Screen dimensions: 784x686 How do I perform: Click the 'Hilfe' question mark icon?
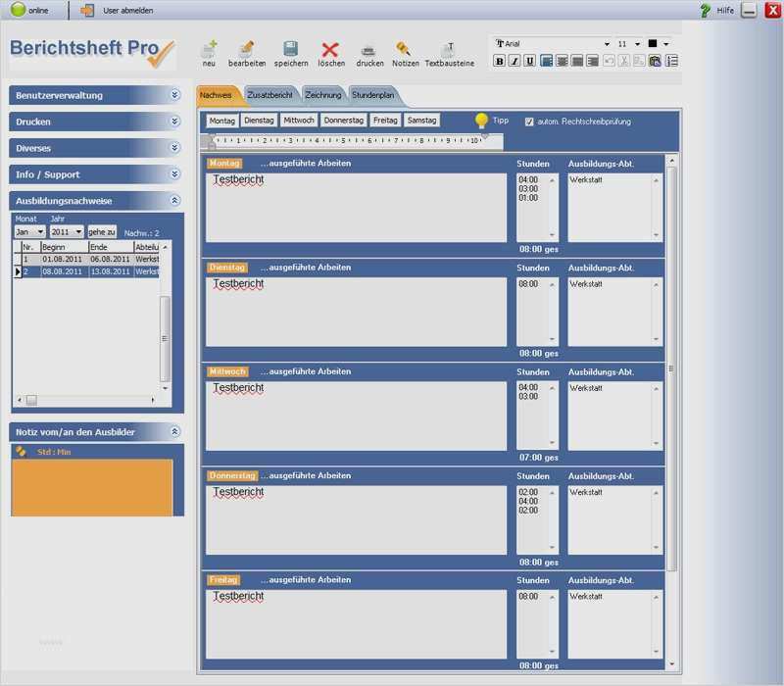click(706, 10)
